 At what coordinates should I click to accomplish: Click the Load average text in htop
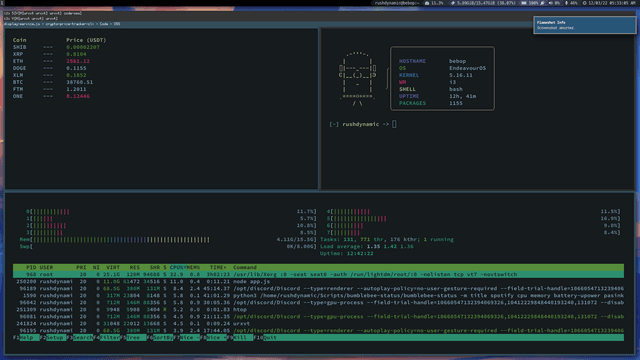pos(367,247)
